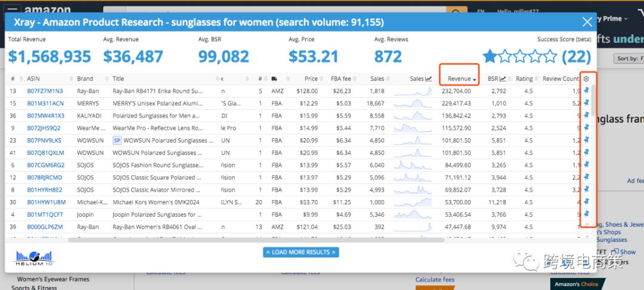Close the Xray popup window

tap(586, 23)
